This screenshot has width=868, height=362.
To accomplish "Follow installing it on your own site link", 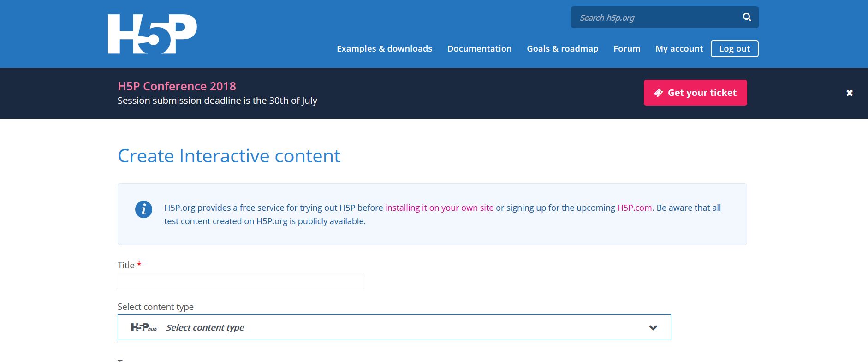I will 440,208.
